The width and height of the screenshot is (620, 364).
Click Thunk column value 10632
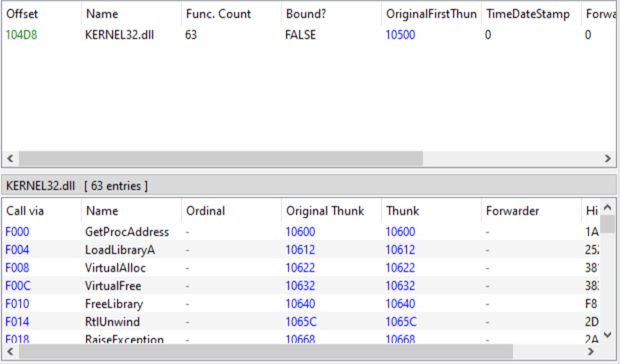400,286
